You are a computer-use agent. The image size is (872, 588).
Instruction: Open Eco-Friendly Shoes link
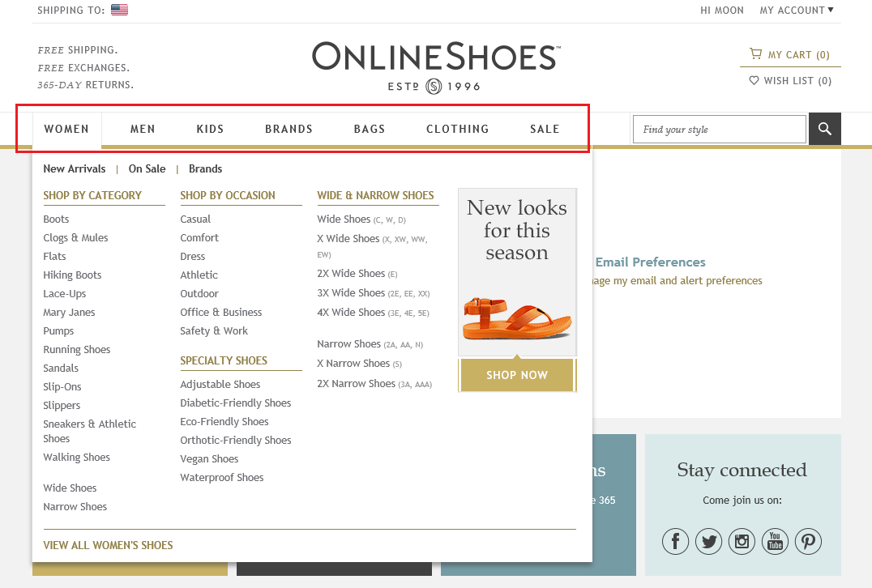pyautogui.click(x=224, y=422)
